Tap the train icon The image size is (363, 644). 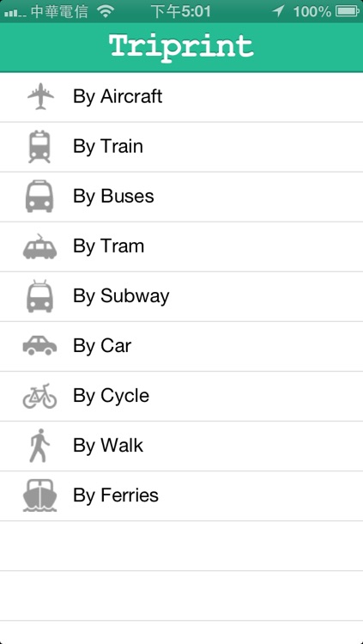tap(39, 147)
